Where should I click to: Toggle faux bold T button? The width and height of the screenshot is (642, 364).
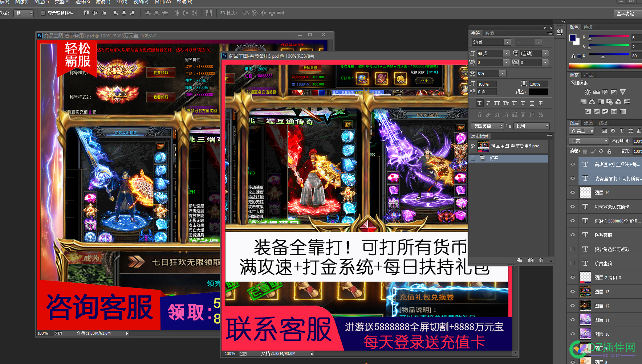click(x=479, y=103)
